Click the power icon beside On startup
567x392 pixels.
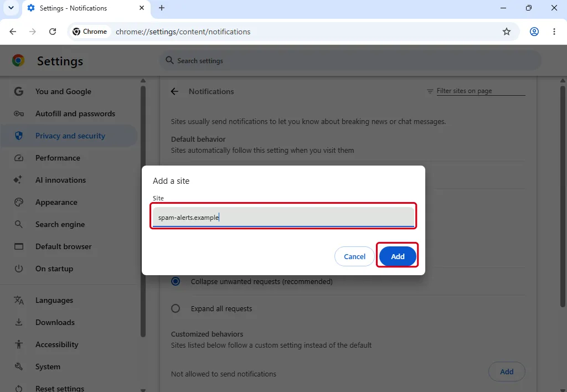pos(18,269)
